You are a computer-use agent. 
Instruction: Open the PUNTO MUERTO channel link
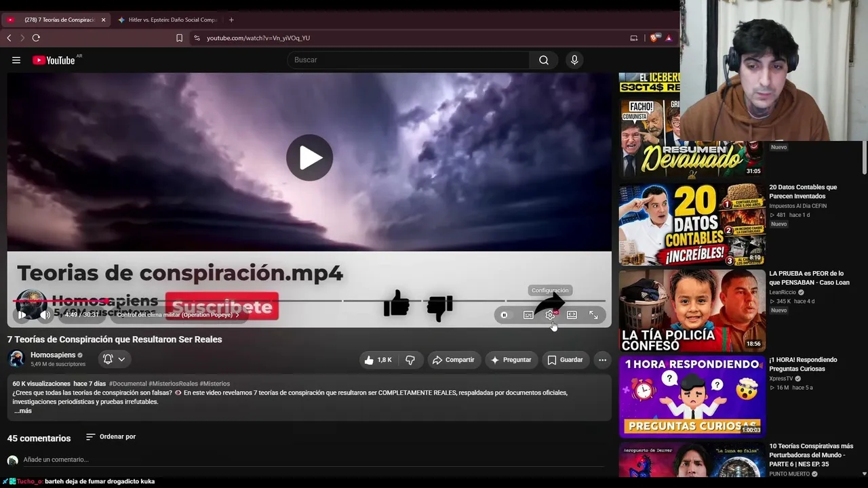(x=789, y=474)
